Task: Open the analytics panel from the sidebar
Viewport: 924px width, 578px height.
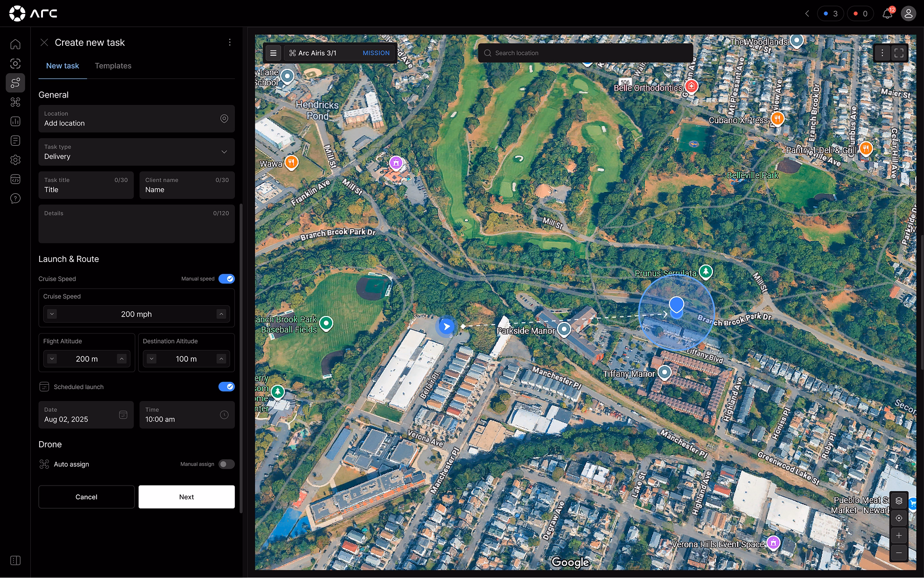Action: (x=15, y=121)
